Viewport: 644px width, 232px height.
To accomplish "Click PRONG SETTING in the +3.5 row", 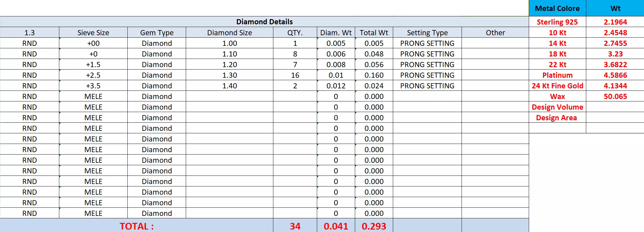I will click(427, 86).
